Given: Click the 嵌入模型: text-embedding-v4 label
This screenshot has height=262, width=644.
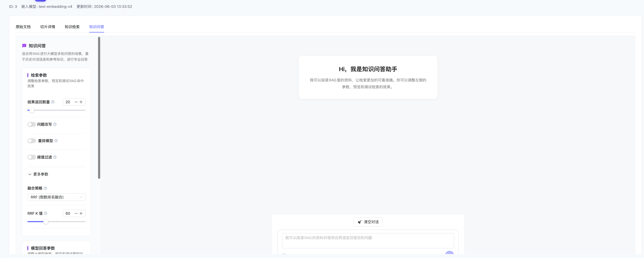Looking at the screenshot, I should pyautogui.click(x=47, y=7).
